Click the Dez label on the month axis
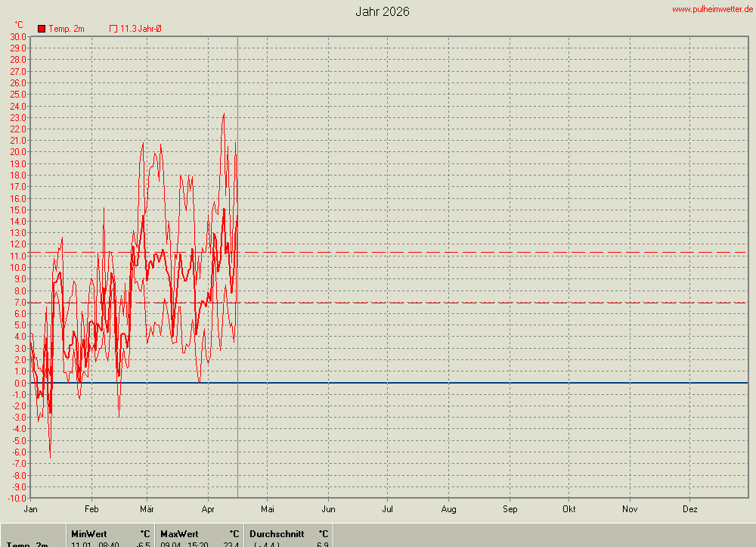 pyautogui.click(x=690, y=509)
